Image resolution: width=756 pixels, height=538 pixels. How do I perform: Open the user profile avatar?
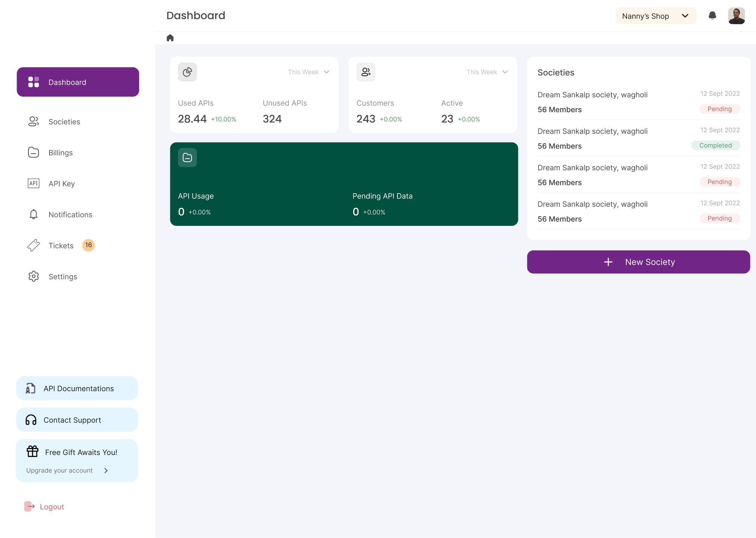click(736, 16)
